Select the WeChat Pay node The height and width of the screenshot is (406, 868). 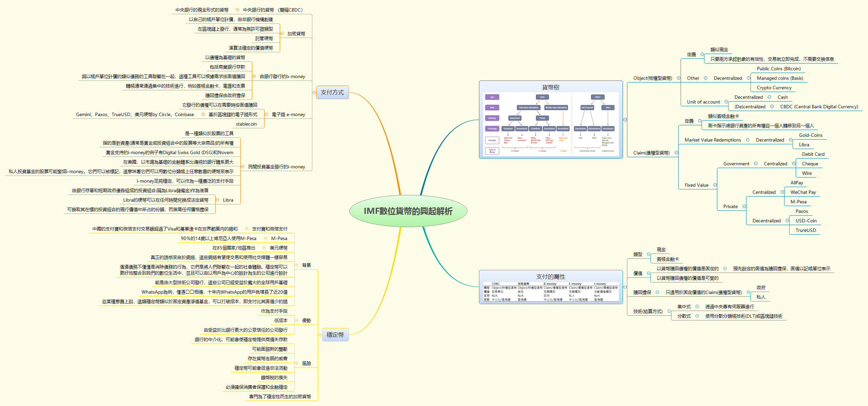point(803,192)
